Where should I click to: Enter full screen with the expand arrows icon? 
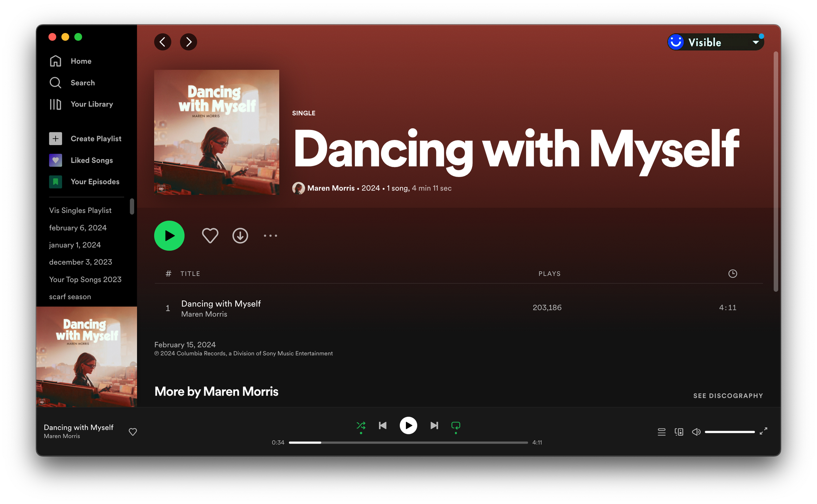[763, 431]
